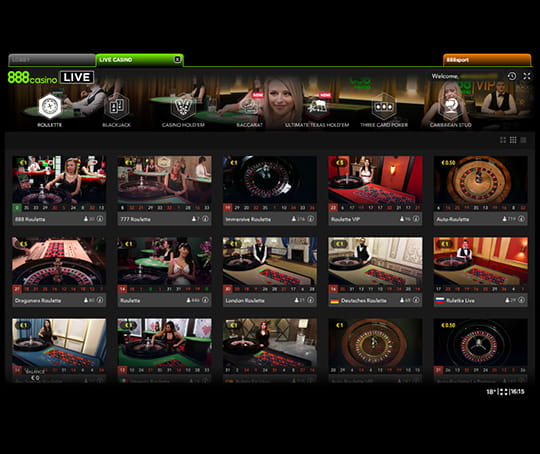Image resolution: width=540 pixels, height=454 pixels.
Task: Click the LIVE badge next to logo
Action: 77,77
